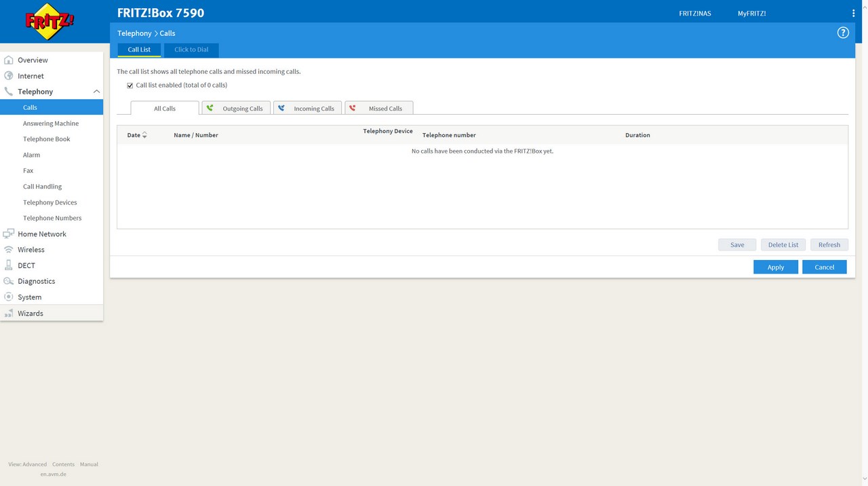
Task: Click the green outgoing calls phone icon
Action: (x=210, y=108)
